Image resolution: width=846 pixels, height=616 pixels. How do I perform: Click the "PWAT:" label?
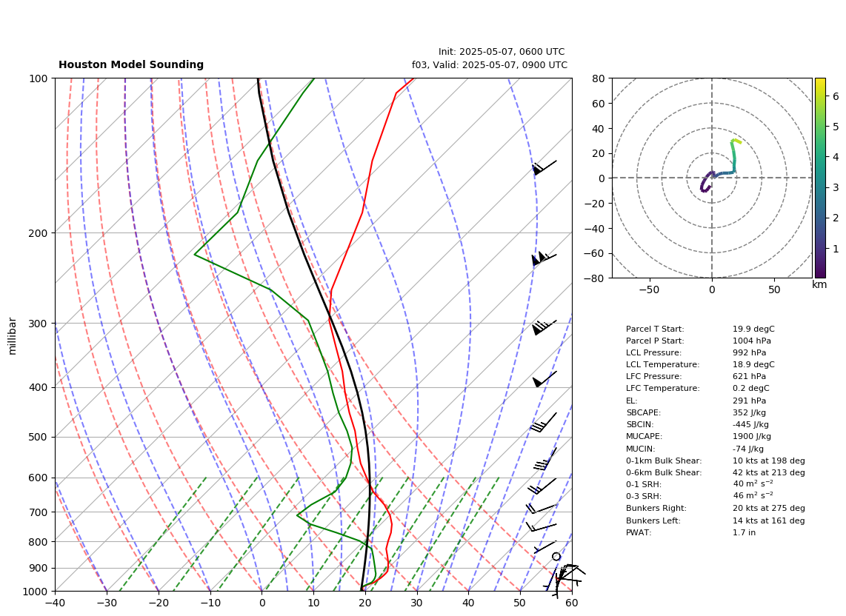pos(639,532)
